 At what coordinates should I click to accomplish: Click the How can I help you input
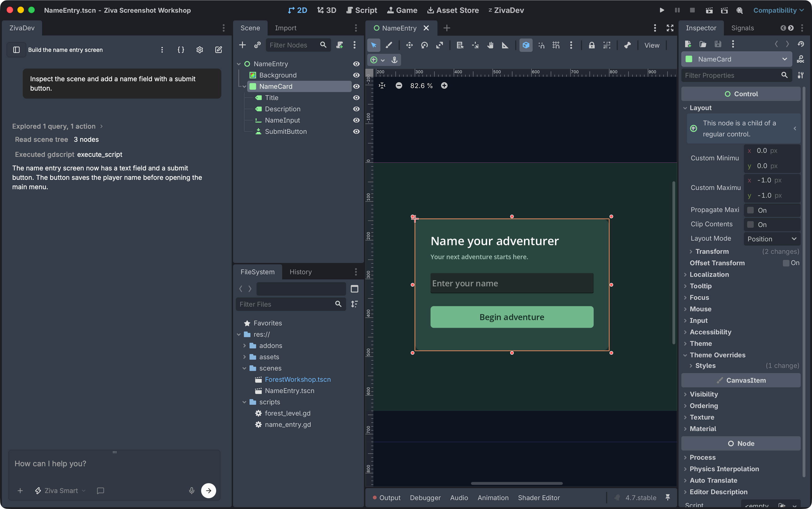tap(114, 463)
